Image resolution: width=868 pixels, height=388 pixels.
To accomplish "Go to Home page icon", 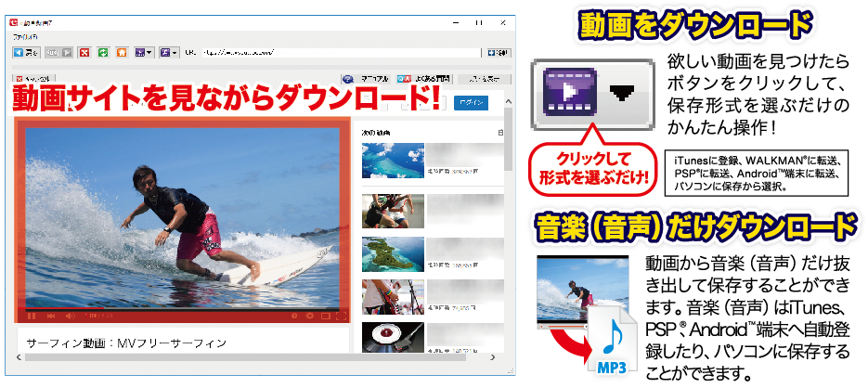I will click(x=122, y=53).
